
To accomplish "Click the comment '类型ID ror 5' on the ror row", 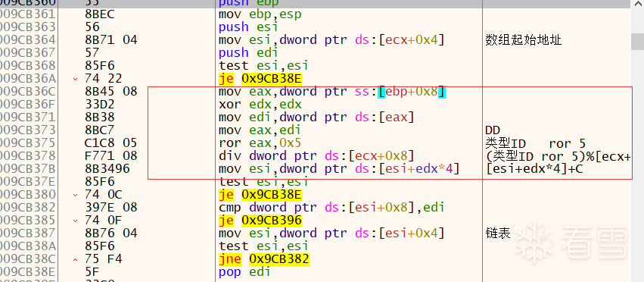I will tap(535, 143).
